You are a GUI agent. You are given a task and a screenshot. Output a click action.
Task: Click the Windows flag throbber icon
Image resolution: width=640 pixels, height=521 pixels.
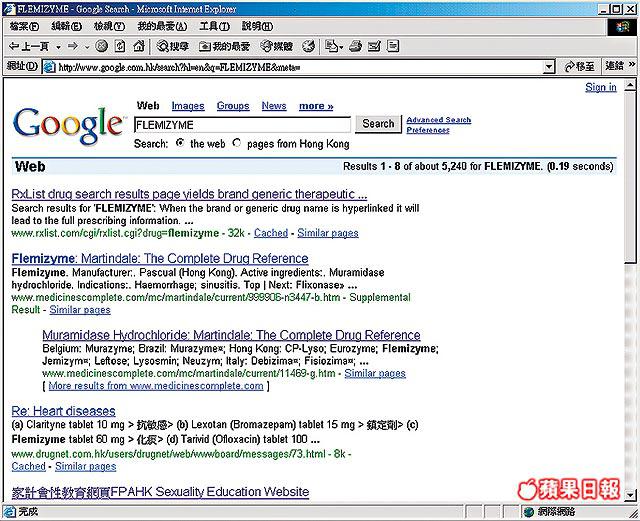pos(621,27)
